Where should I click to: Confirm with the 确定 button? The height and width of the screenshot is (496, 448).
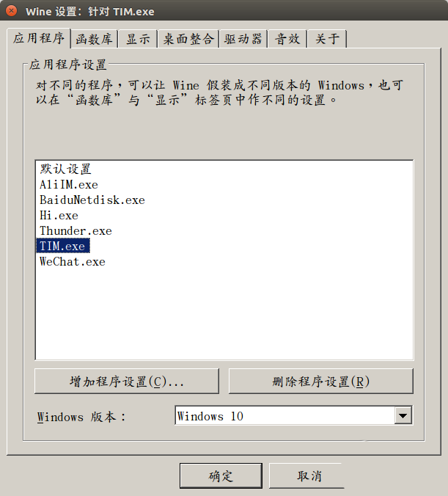pyautogui.click(x=221, y=475)
